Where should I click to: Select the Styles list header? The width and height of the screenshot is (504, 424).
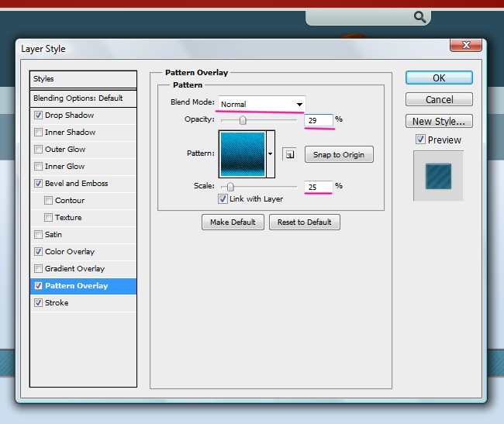[x=83, y=79]
